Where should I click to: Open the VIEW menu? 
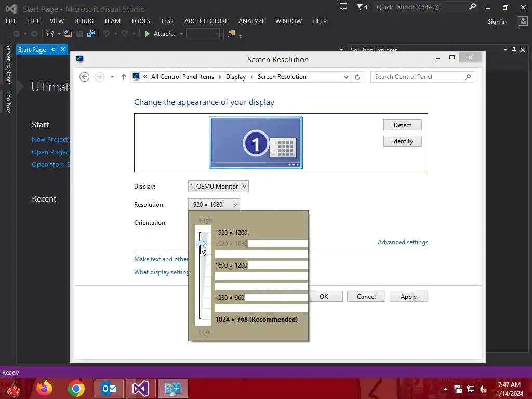coord(57,21)
